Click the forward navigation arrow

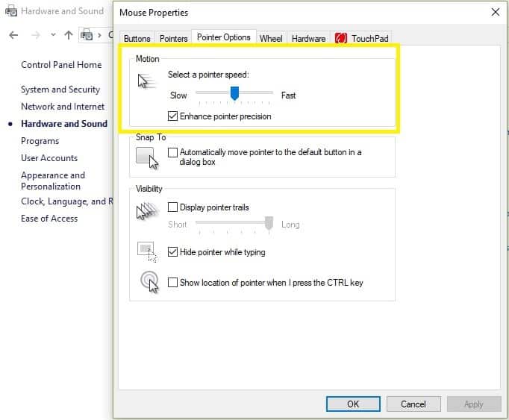34,35
